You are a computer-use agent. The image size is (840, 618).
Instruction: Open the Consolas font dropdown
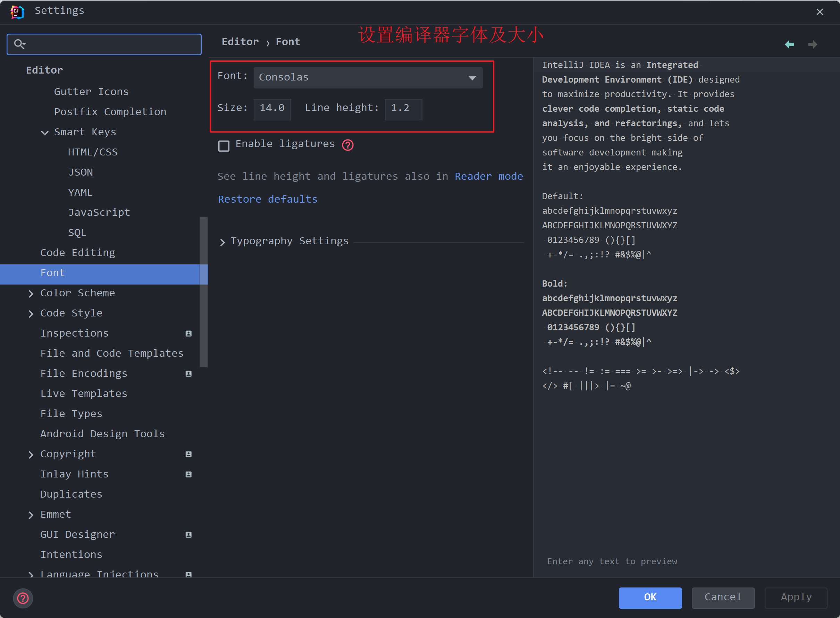[x=368, y=78]
